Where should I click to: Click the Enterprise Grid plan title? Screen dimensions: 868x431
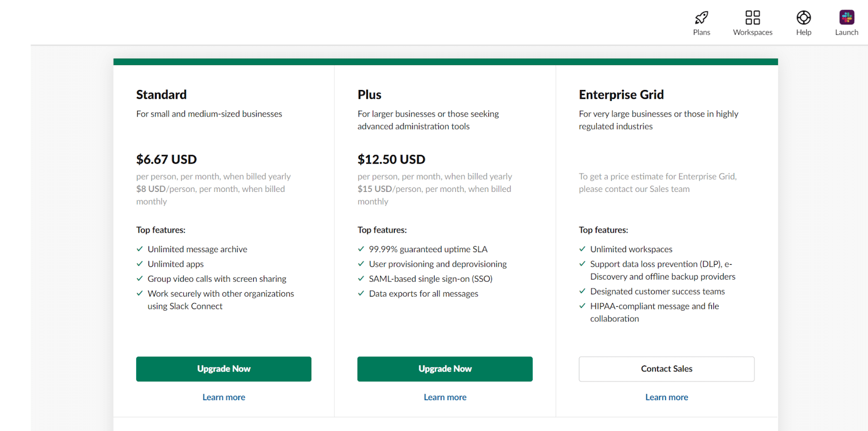click(x=621, y=94)
